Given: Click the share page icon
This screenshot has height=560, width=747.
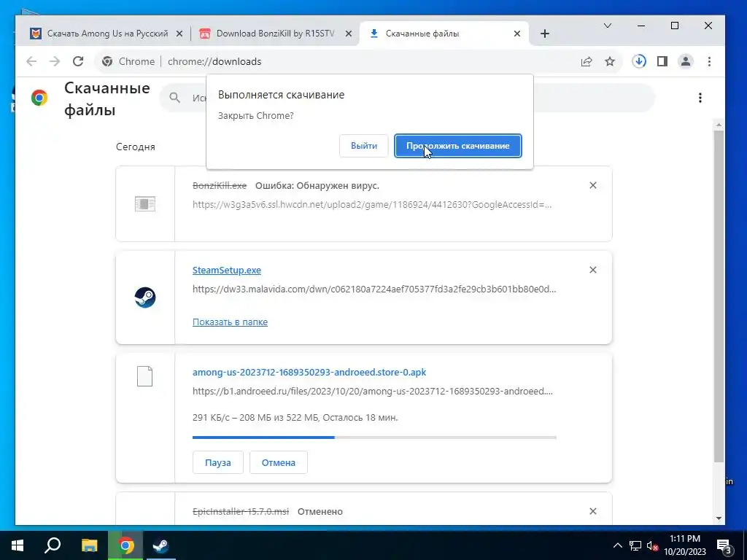Looking at the screenshot, I should pyautogui.click(x=587, y=61).
